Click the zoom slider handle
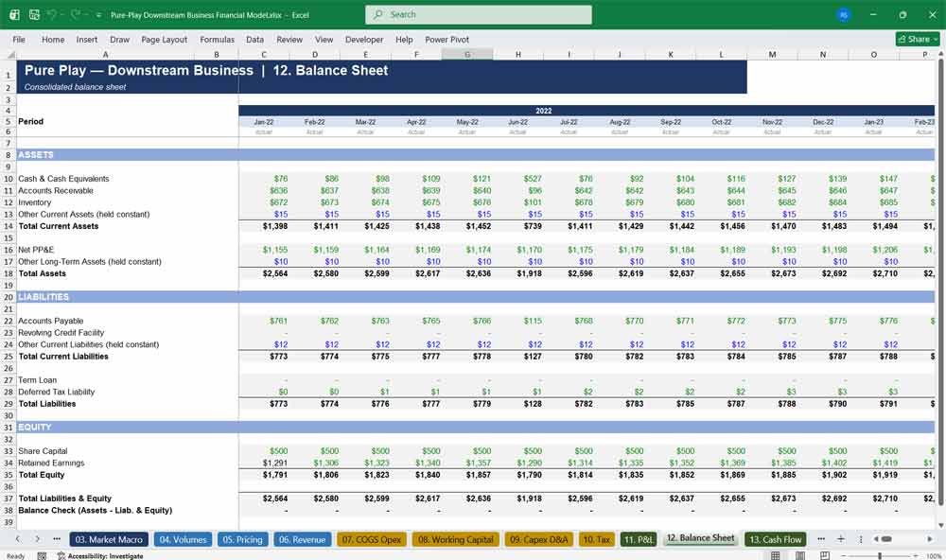 point(880,556)
